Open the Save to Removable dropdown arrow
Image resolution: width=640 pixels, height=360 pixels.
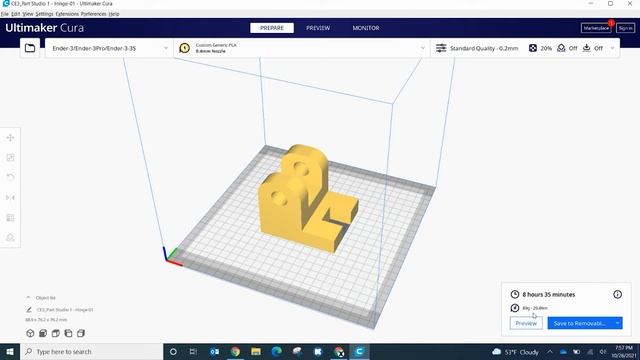coord(618,323)
